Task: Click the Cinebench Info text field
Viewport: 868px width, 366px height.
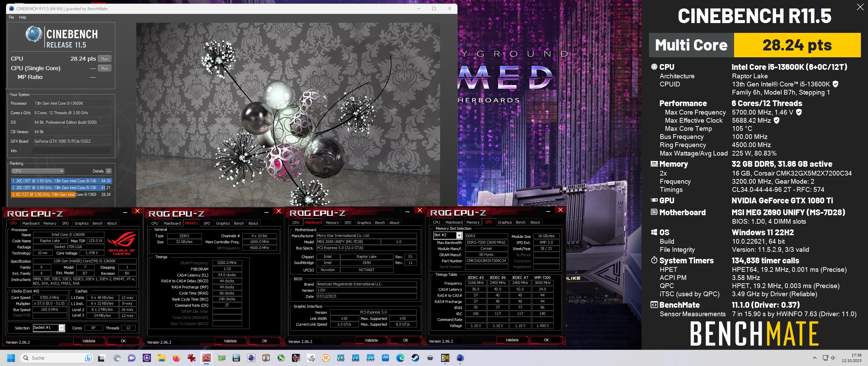Action: [72, 151]
